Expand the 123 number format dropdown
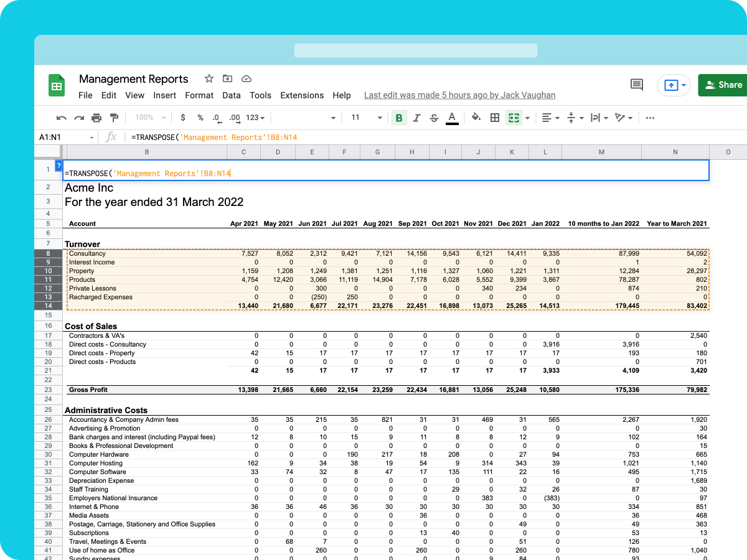747x560 pixels. point(255,118)
